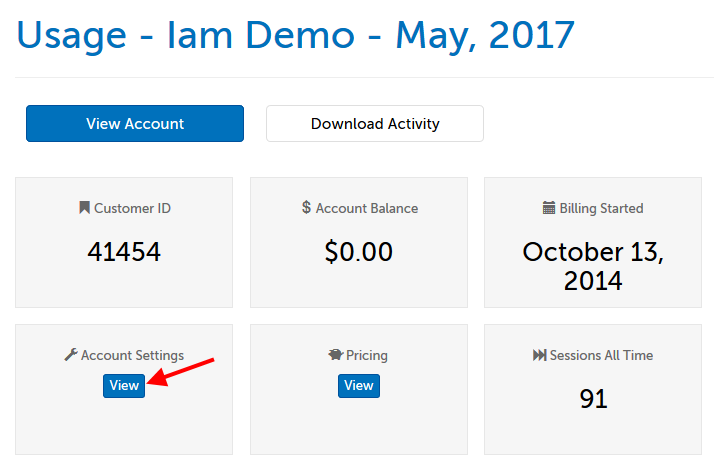
Task: Click the Account Balance dollar icon
Action: click(x=306, y=208)
